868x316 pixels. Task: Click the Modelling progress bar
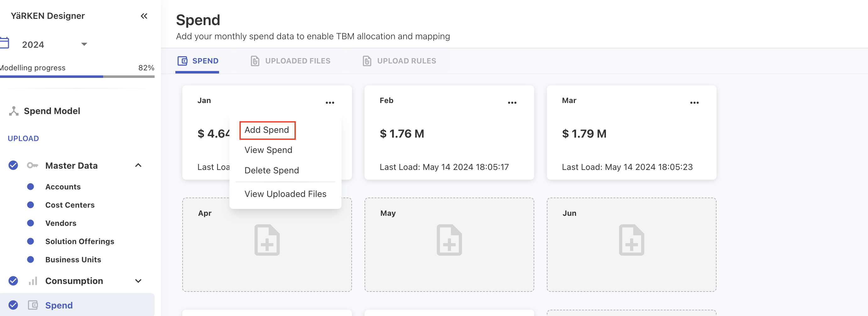[x=77, y=76]
